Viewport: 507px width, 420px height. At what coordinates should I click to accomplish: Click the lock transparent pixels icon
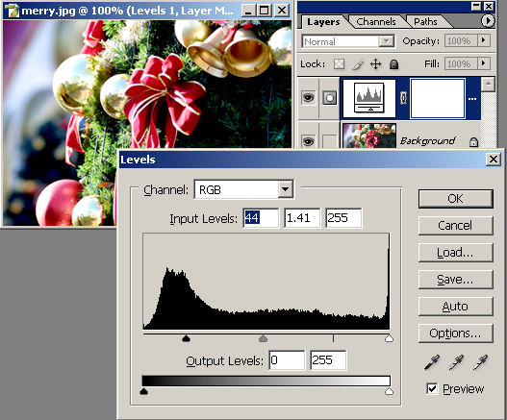(x=339, y=64)
